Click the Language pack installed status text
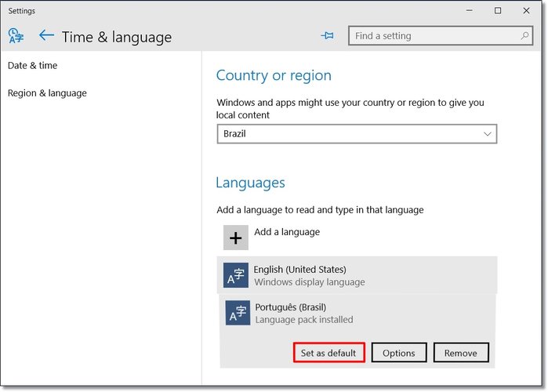 point(304,320)
